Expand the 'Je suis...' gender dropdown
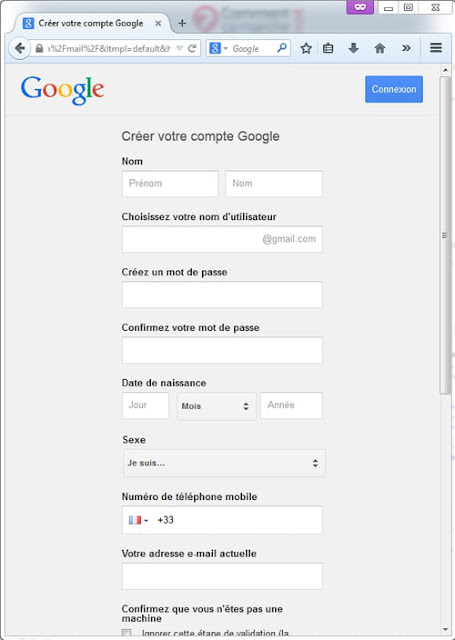Image resolution: width=455 pixels, height=640 pixels. pos(224,463)
